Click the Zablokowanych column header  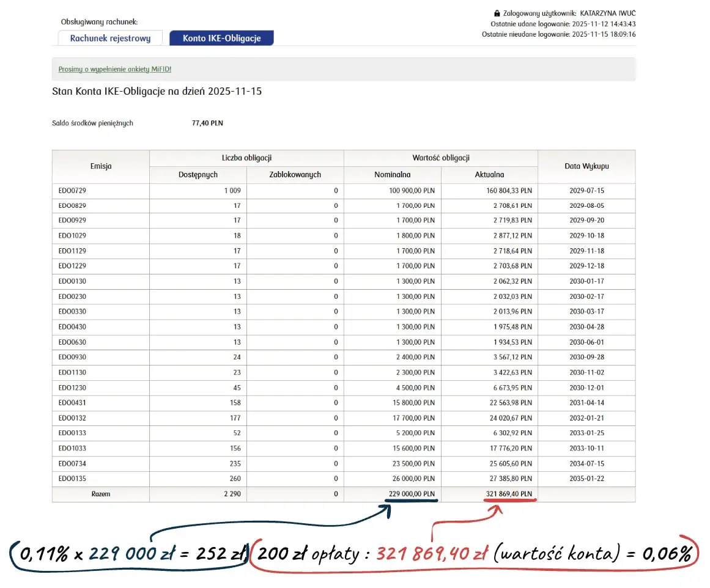[x=295, y=175]
